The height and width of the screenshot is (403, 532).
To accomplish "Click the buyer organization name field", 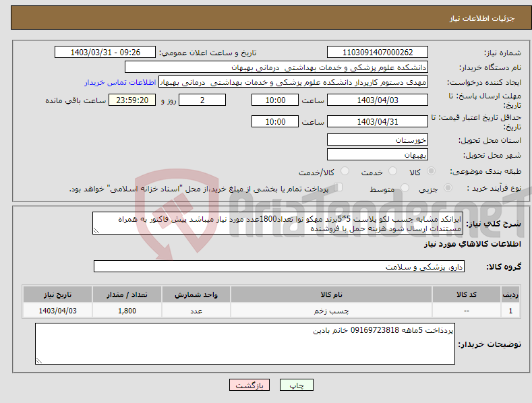I will tap(276, 67).
